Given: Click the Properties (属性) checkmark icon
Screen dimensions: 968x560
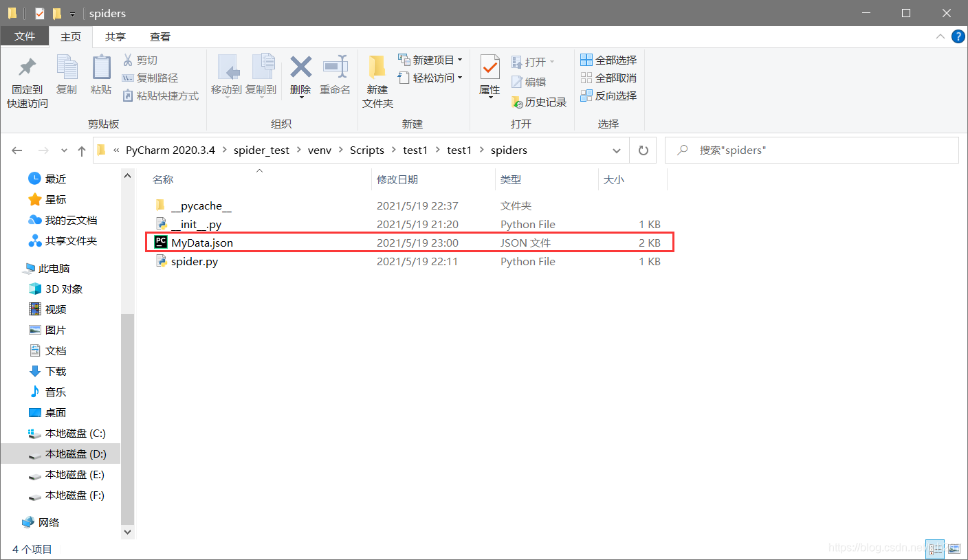Looking at the screenshot, I should (x=489, y=67).
